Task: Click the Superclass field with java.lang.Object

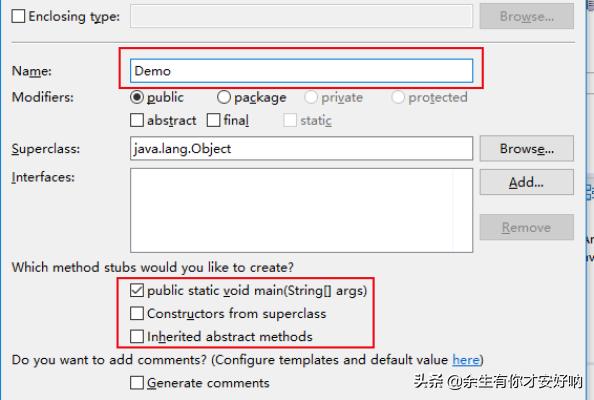Action: pos(301,148)
